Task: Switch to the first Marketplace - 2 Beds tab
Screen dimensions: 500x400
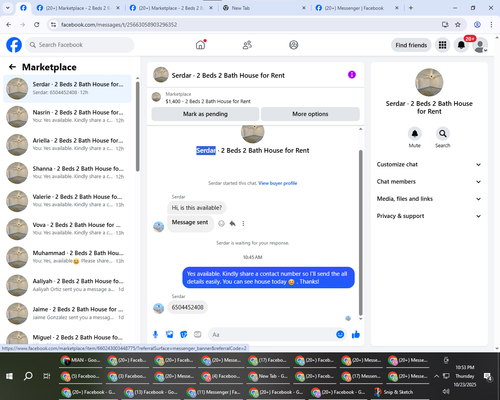Action: (79, 8)
